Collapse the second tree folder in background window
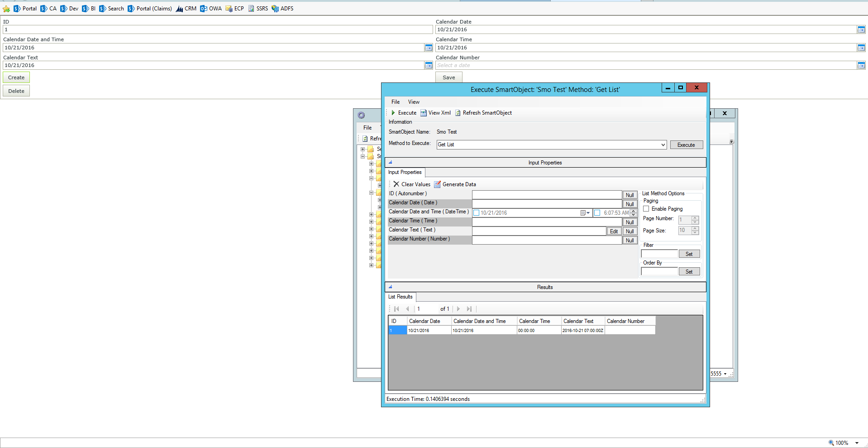The height and width of the screenshot is (448, 868). click(x=362, y=156)
